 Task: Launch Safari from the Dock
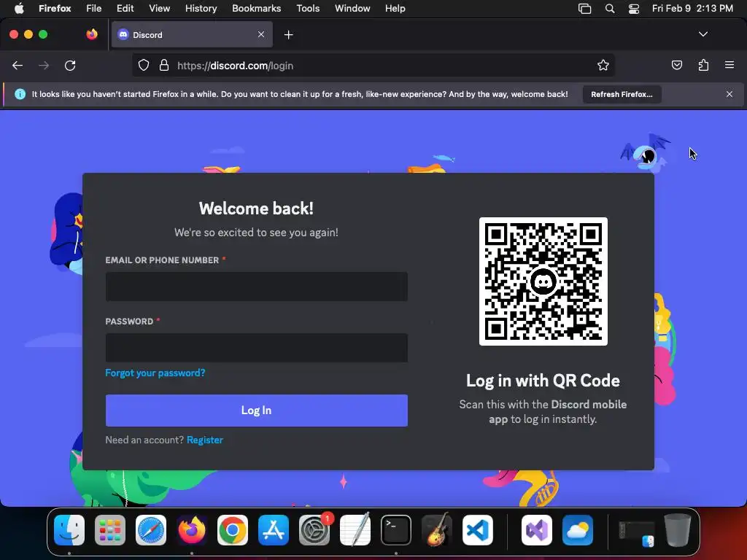click(151, 530)
